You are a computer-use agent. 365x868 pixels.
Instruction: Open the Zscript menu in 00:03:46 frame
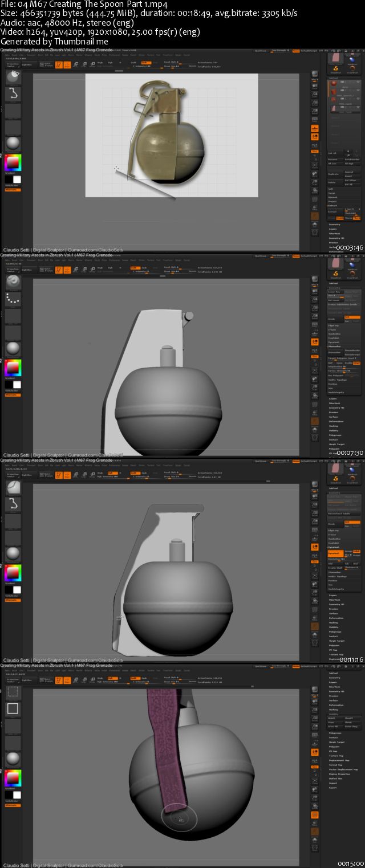point(186,55)
